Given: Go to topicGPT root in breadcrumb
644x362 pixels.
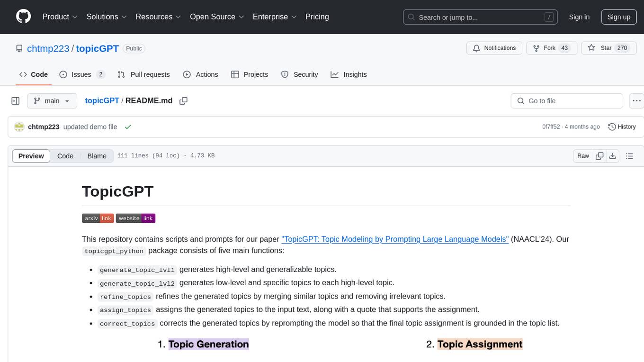Looking at the screenshot, I should (x=102, y=101).
